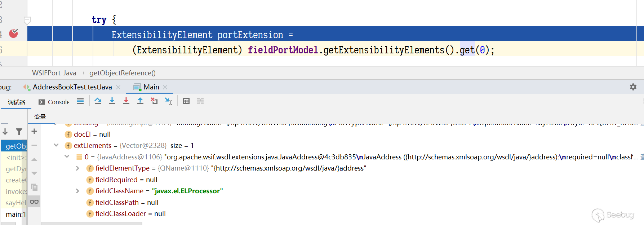644x225 pixels.
Task: Toggle the breakpoint in the editor gutter
Action: pos(14,34)
